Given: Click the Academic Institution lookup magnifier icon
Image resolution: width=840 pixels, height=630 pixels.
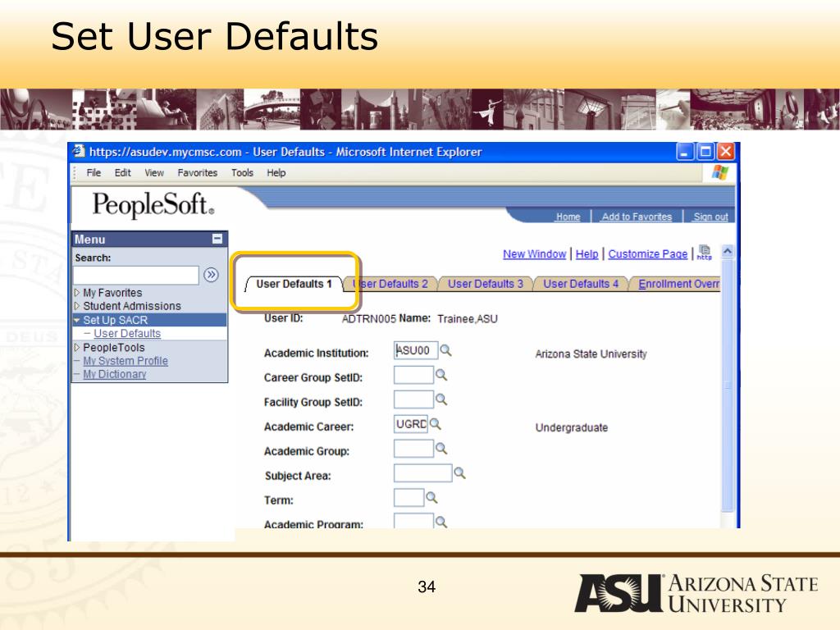Looking at the screenshot, I should 445,351.
